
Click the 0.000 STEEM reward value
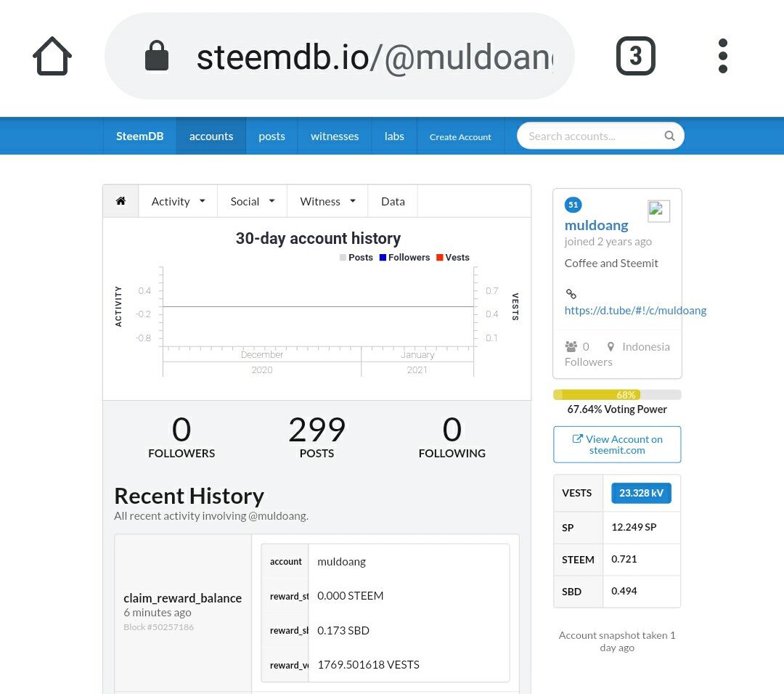pos(350,596)
